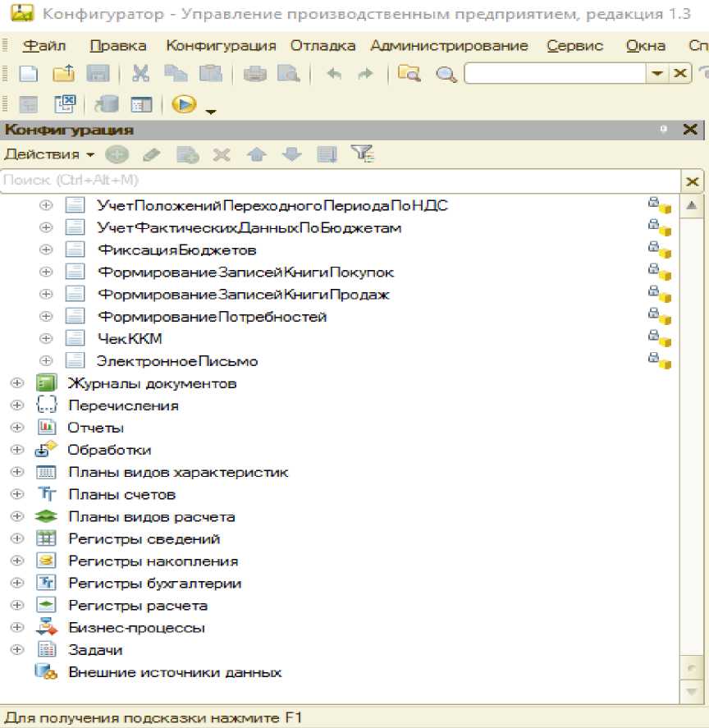Expand the Регистры сведений node
The width and height of the screenshot is (709, 728).
(x=17, y=538)
